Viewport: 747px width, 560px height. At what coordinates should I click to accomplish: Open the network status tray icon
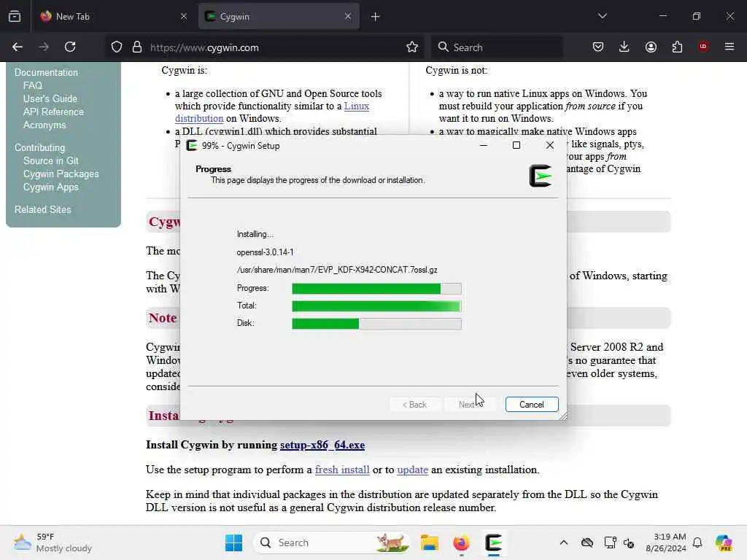point(610,542)
